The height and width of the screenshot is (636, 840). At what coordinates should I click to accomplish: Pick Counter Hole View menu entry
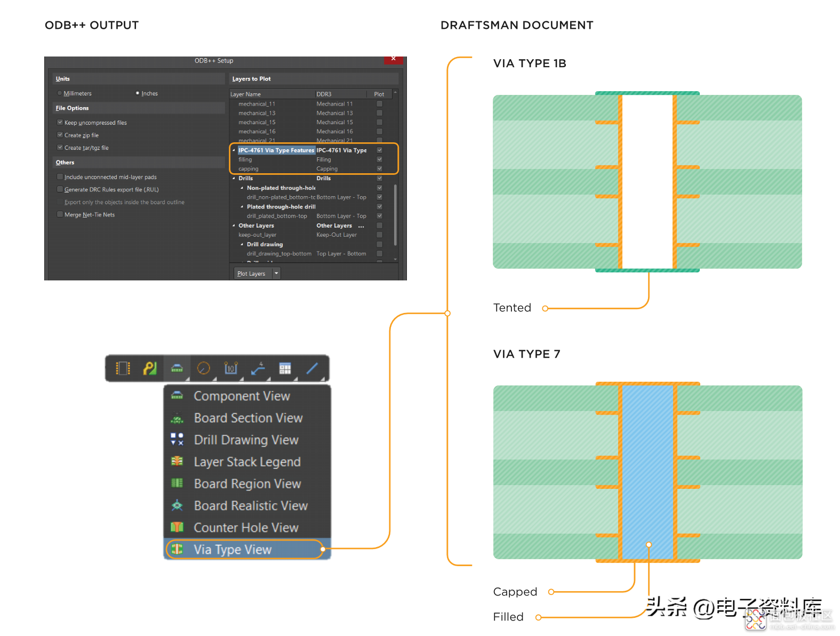[x=247, y=527]
